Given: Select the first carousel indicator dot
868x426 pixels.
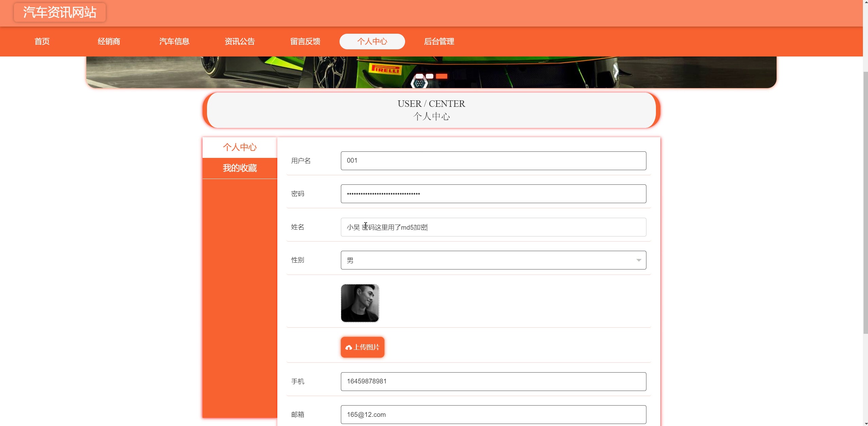Looking at the screenshot, I should point(419,76).
